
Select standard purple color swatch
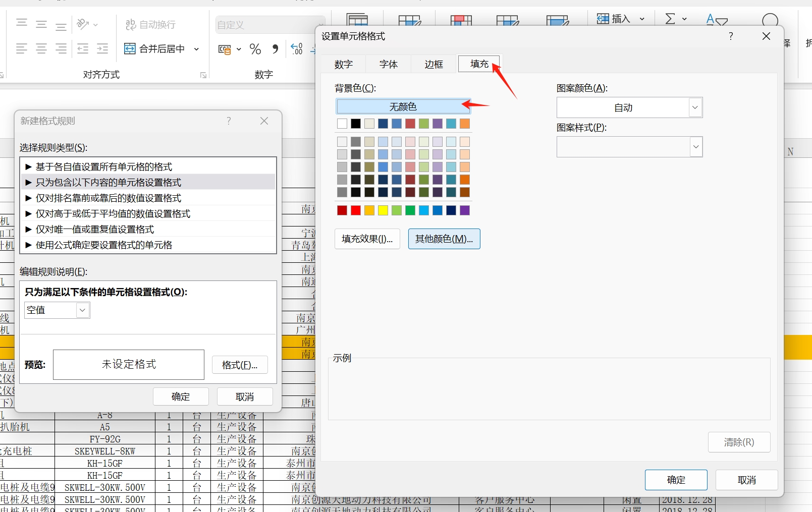click(x=465, y=210)
